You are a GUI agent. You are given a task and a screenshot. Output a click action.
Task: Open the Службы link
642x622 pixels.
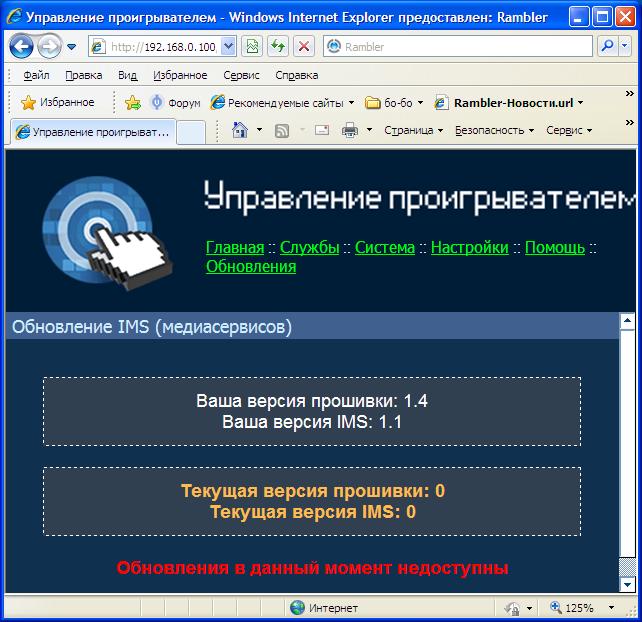click(310, 247)
